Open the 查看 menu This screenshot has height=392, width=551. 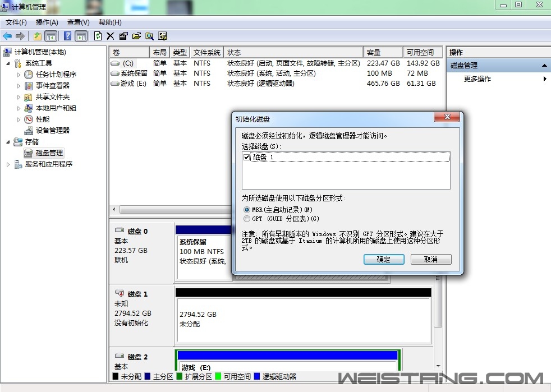tap(78, 22)
